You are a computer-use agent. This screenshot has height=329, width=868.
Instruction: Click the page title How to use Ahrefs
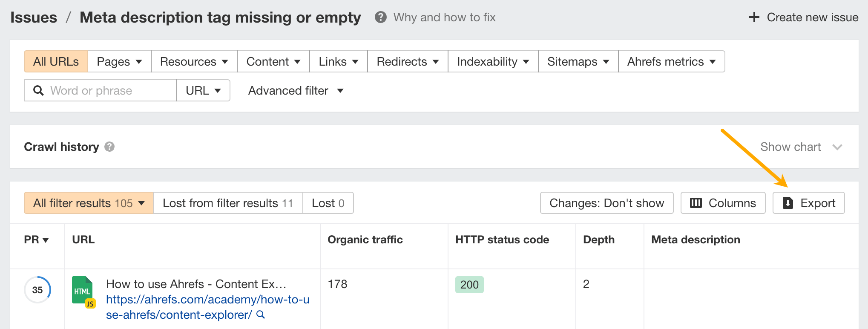pos(196,284)
